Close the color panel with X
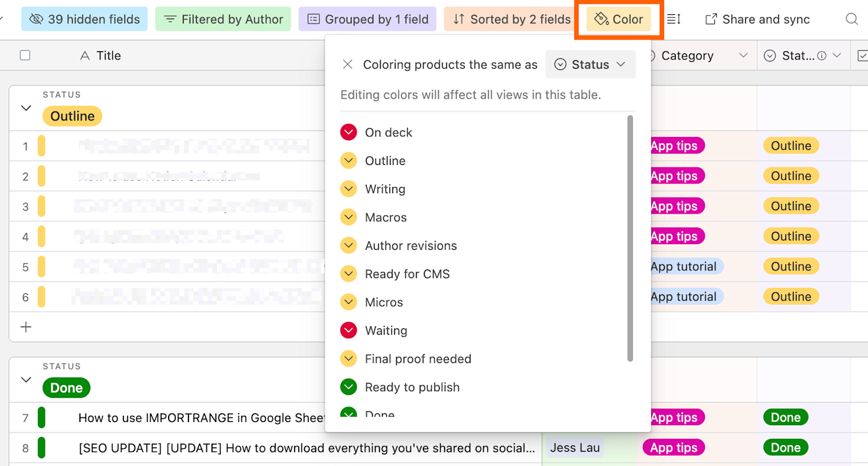 348,64
